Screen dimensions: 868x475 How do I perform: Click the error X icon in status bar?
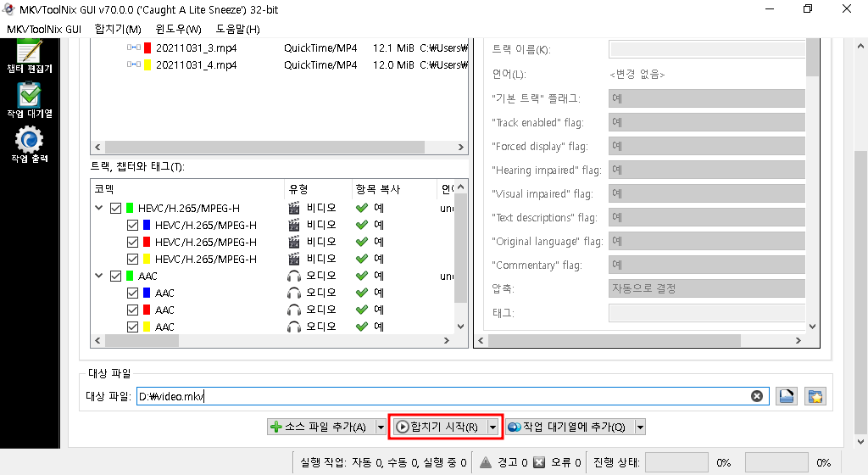tap(539, 462)
